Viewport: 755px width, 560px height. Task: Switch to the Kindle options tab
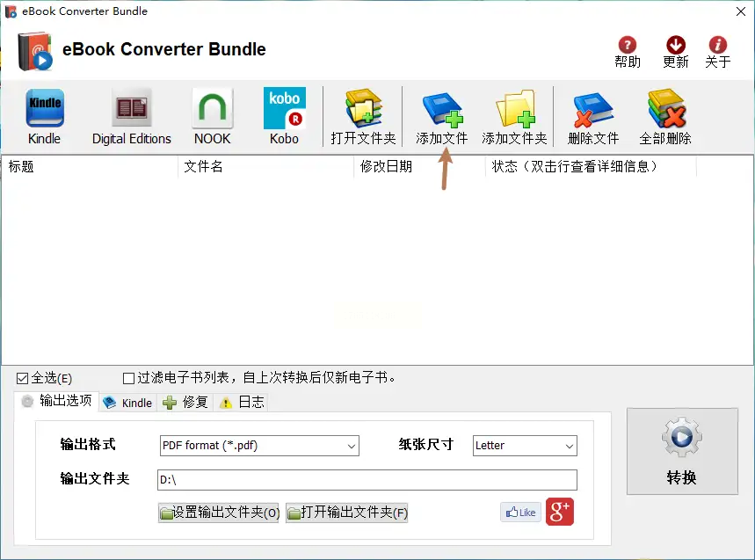click(x=128, y=403)
